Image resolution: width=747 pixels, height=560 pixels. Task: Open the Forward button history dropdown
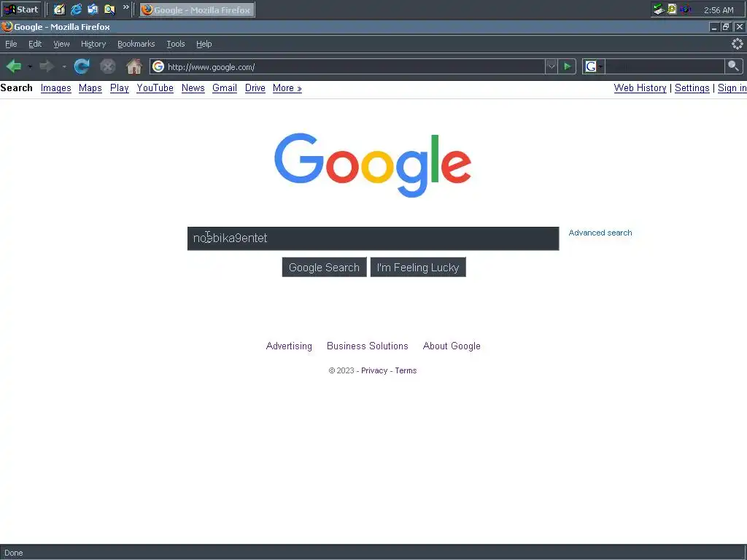pos(64,66)
